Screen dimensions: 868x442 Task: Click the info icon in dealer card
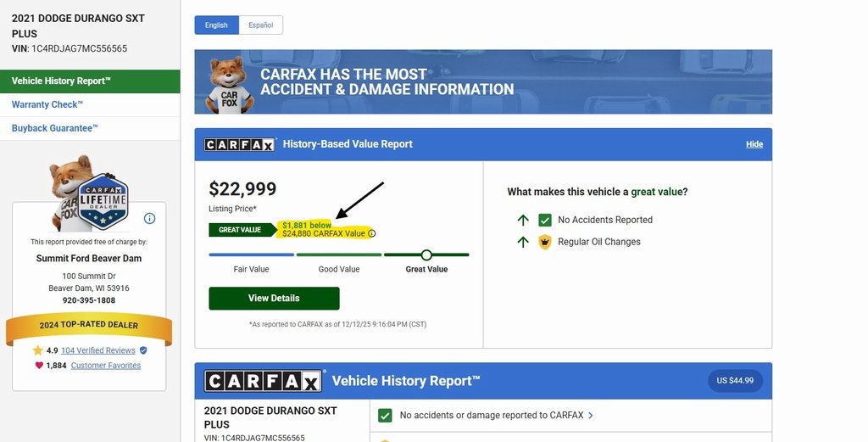149,218
